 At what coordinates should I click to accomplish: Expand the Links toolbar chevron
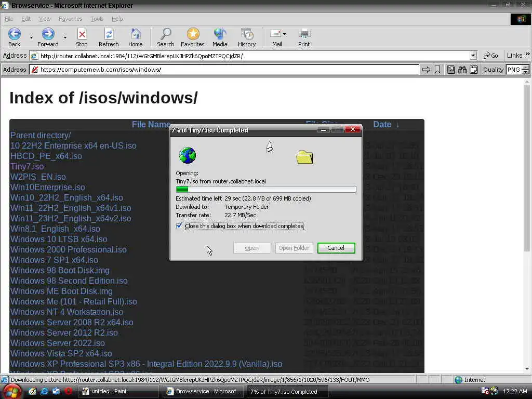[x=528, y=54]
